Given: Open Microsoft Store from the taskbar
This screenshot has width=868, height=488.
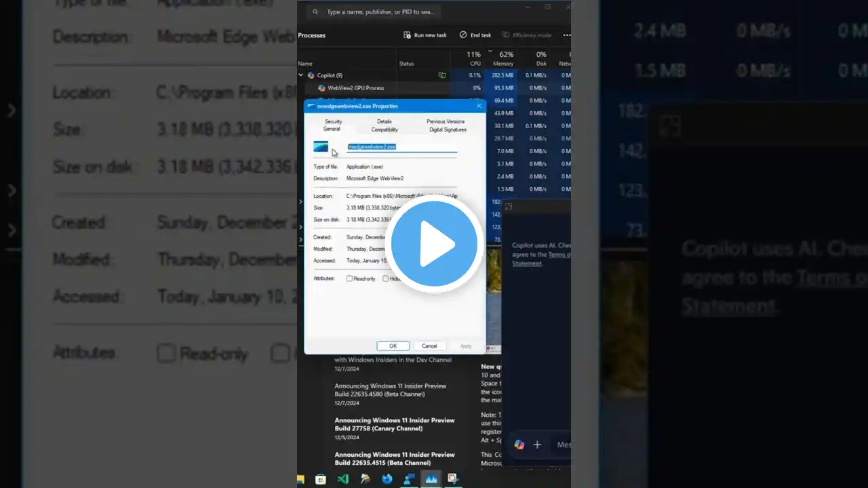Looking at the screenshot, I should (x=321, y=479).
